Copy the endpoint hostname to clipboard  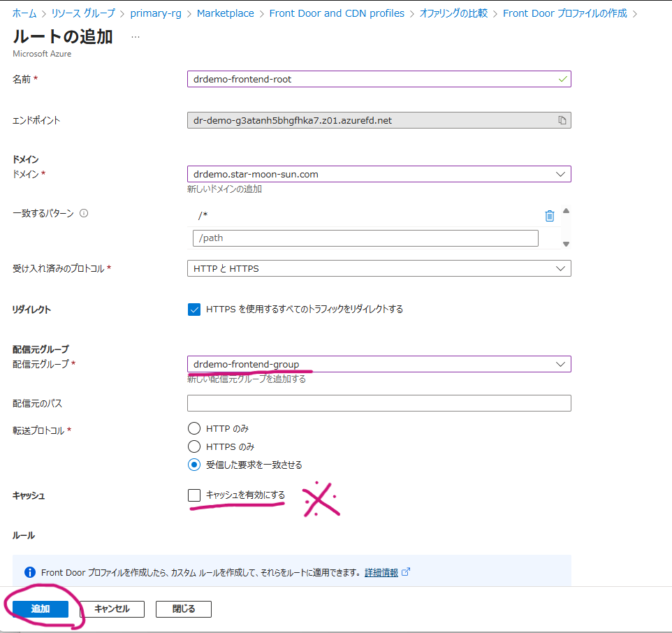[x=562, y=120]
